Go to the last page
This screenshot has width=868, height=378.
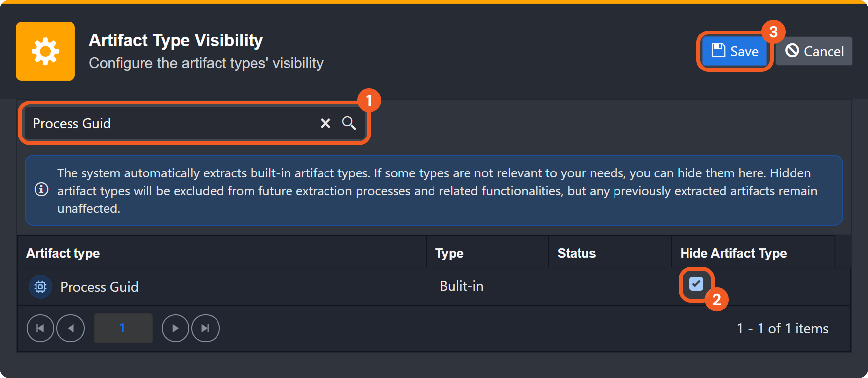point(205,328)
